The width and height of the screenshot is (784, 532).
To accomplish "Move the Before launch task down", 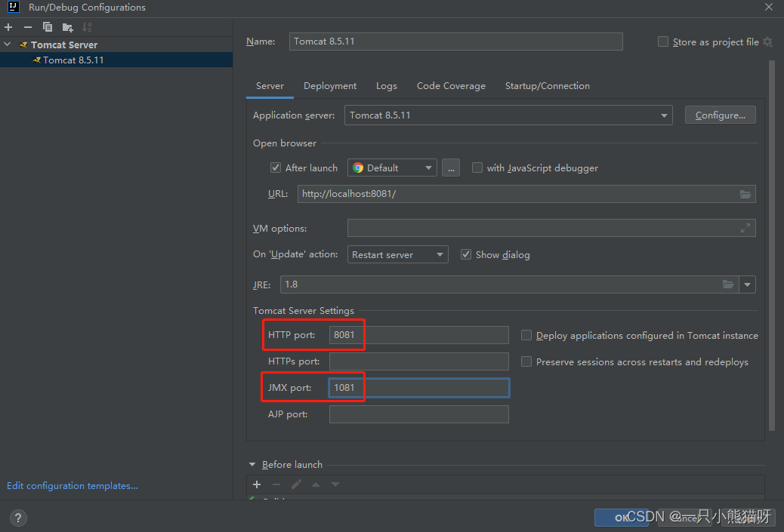I will click(335, 484).
